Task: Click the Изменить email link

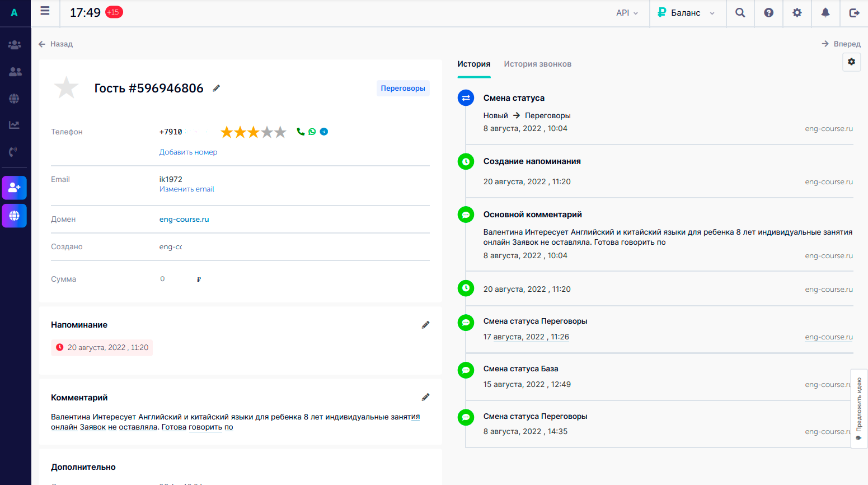Action: point(186,189)
